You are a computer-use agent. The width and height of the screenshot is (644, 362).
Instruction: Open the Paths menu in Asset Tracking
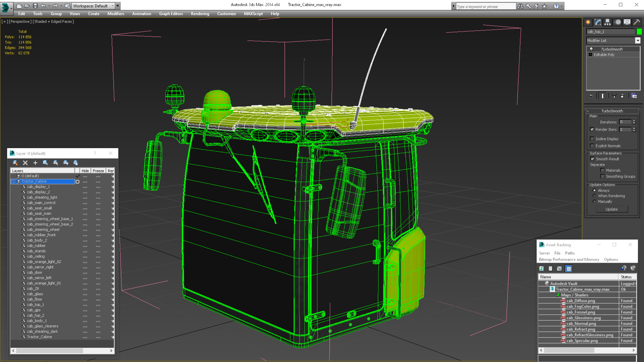(x=570, y=253)
